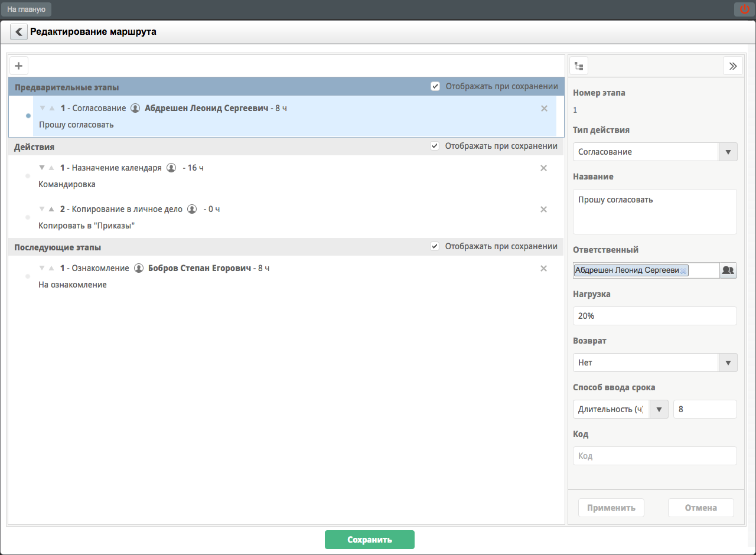Click the red power icon top right

click(744, 9)
